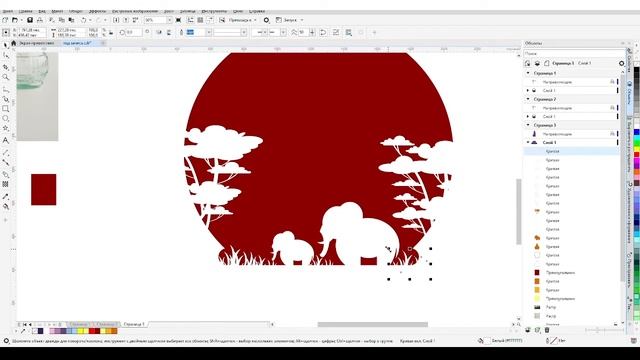Expand Слой 1 under Страница 1
Viewport: 640px width, 360px height.
528,91
